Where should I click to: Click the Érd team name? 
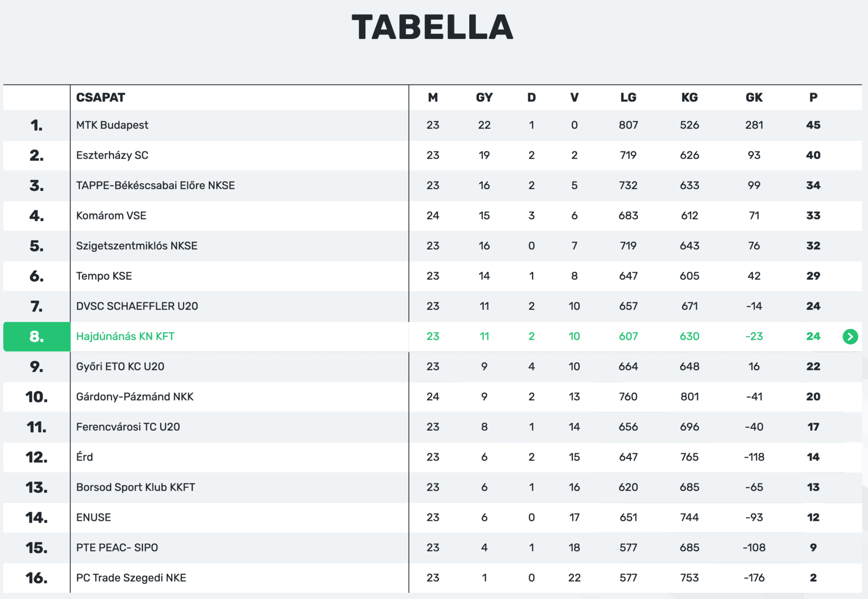(85, 457)
